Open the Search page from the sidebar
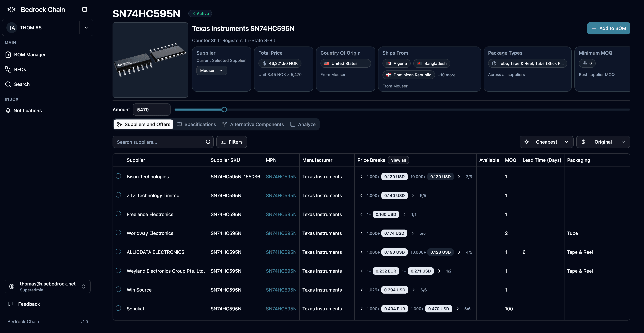Screen dimensions: 644x333 (x=17, y=84)
